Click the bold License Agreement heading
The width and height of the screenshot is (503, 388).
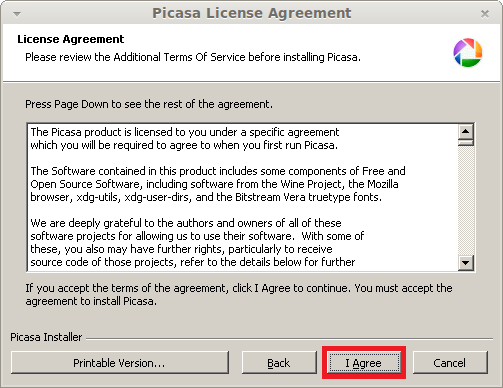tap(71, 39)
